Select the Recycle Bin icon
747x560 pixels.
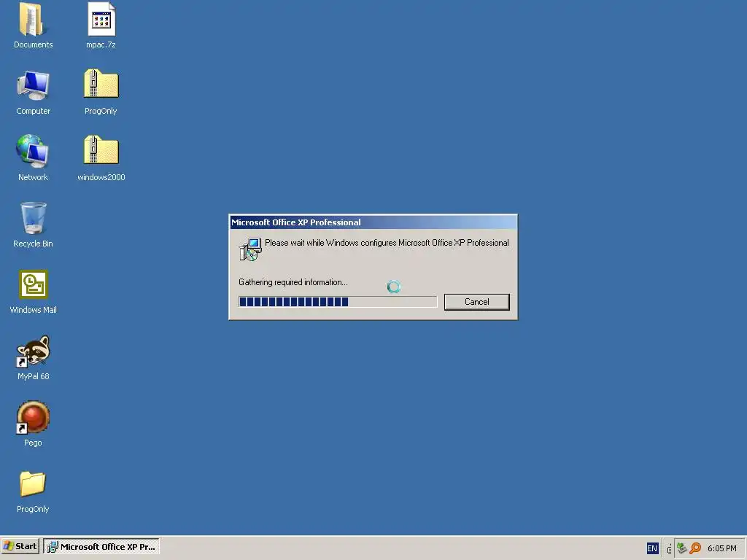click(34, 218)
